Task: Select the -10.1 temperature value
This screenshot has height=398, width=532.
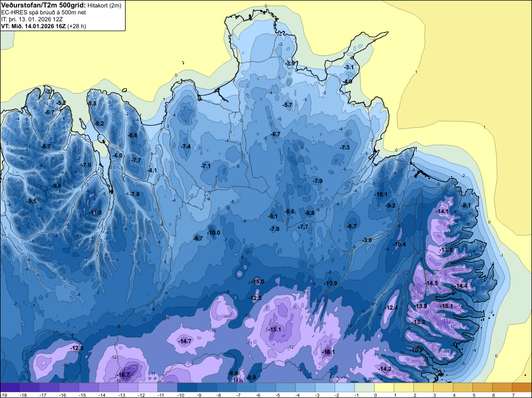Action: 381,194
